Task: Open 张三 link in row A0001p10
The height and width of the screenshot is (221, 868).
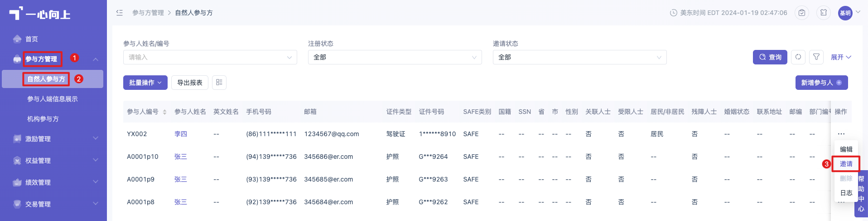Action: click(181, 157)
